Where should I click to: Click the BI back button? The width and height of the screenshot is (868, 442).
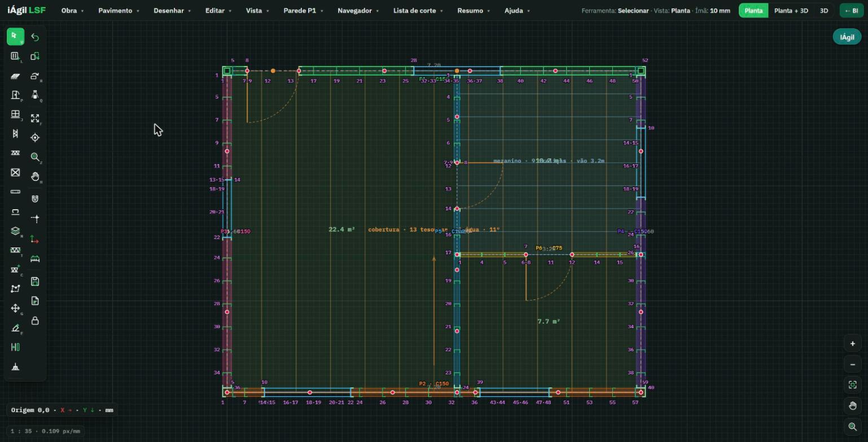(851, 11)
